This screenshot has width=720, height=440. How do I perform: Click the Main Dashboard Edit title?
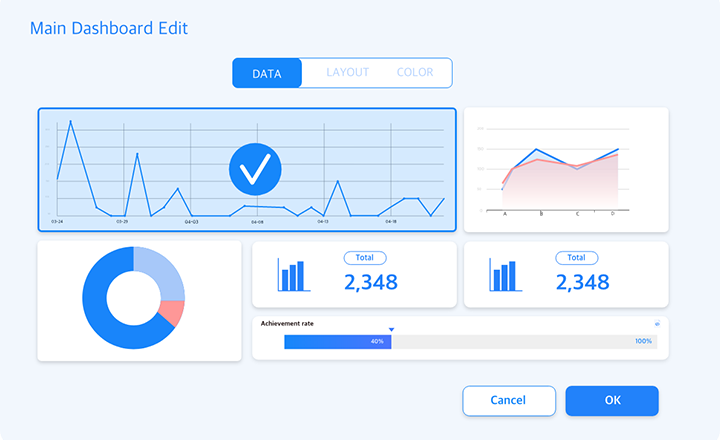pos(109,28)
